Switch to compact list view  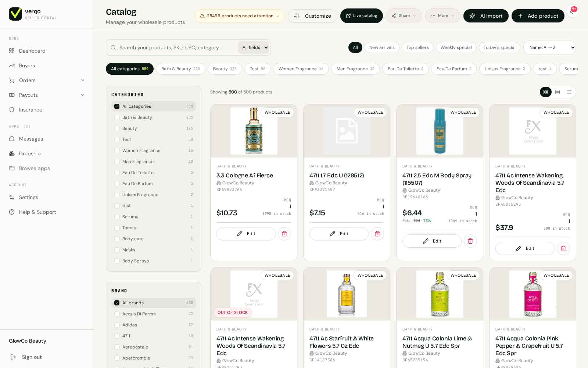coord(569,92)
